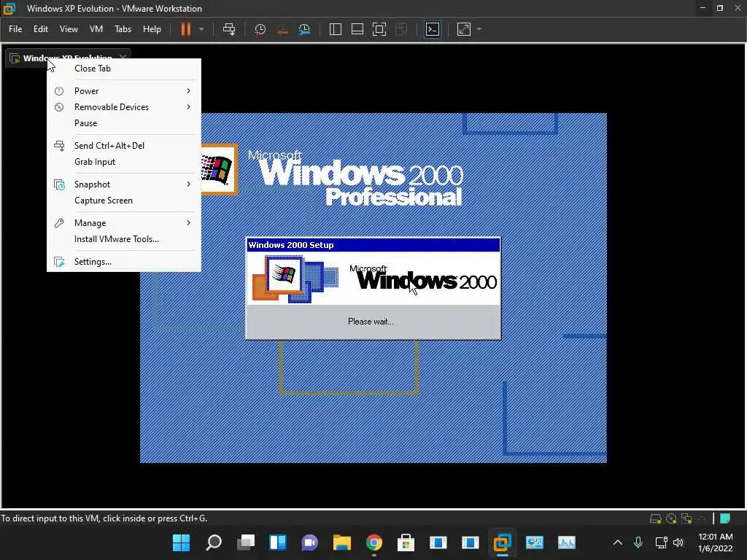Expand the Manage submenu

[x=124, y=223]
